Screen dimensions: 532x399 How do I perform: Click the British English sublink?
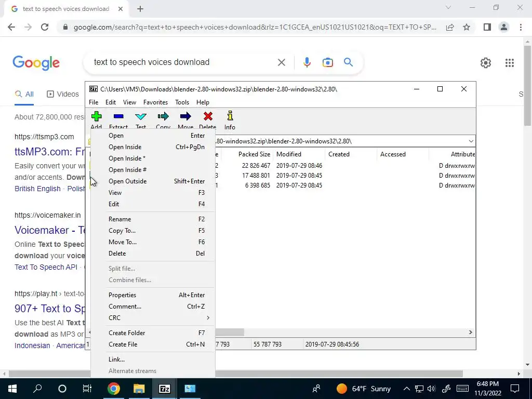pos(37,189)
